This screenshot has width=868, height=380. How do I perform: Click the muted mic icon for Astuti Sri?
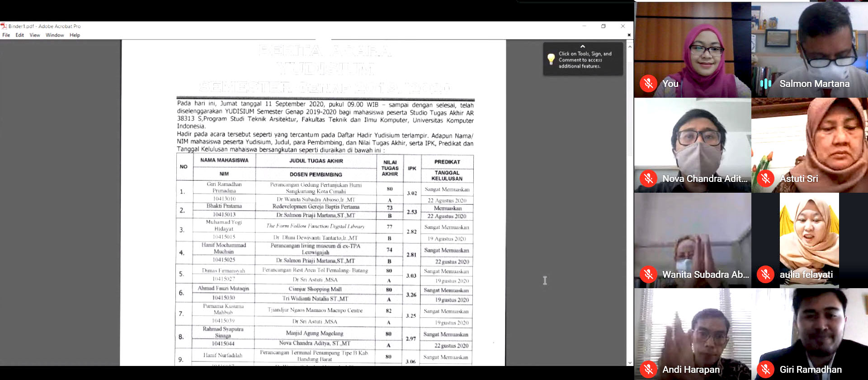765,179
